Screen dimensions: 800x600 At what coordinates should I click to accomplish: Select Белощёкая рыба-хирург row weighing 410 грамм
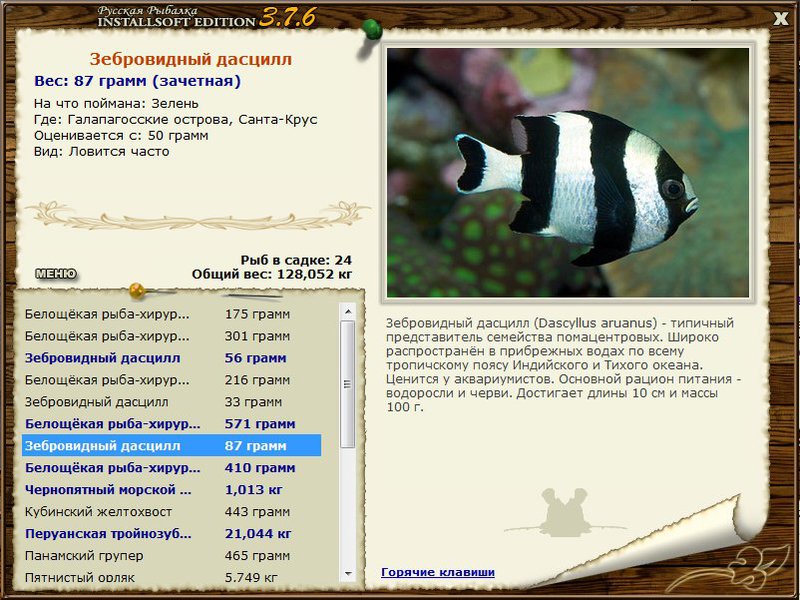click(x=171, y=468)
